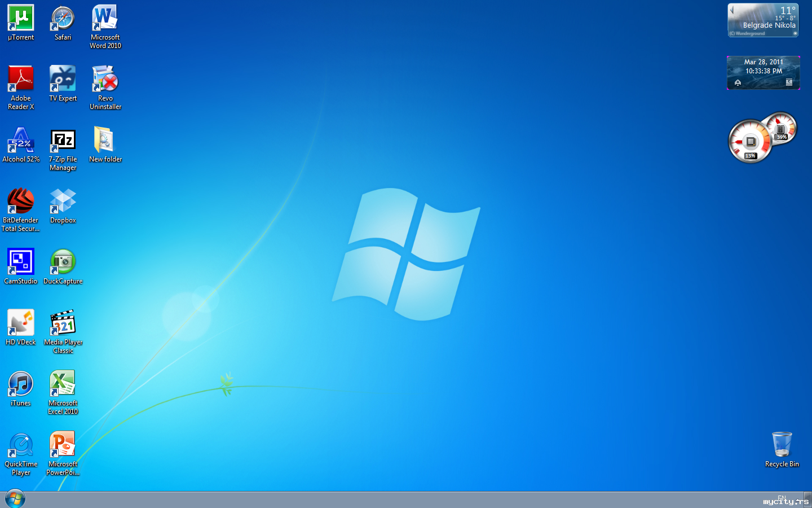Click the CPU usage gauge showing 13%
The image size is (812, 508).
click(x=749, y=142)
